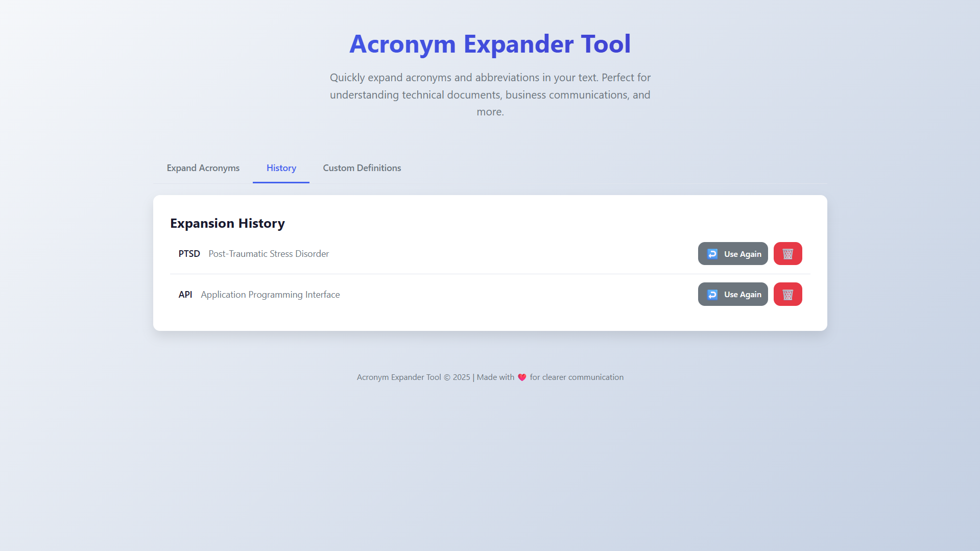980x551 pixels.
Task: Select the Application Programming Interface expansion text
Action: (270, 295)
